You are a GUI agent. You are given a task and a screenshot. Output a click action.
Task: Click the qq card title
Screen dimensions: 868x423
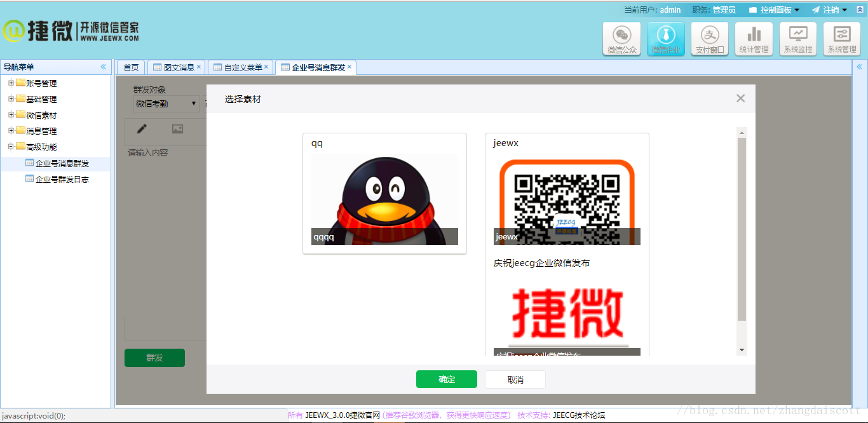[x=317, y=143]
